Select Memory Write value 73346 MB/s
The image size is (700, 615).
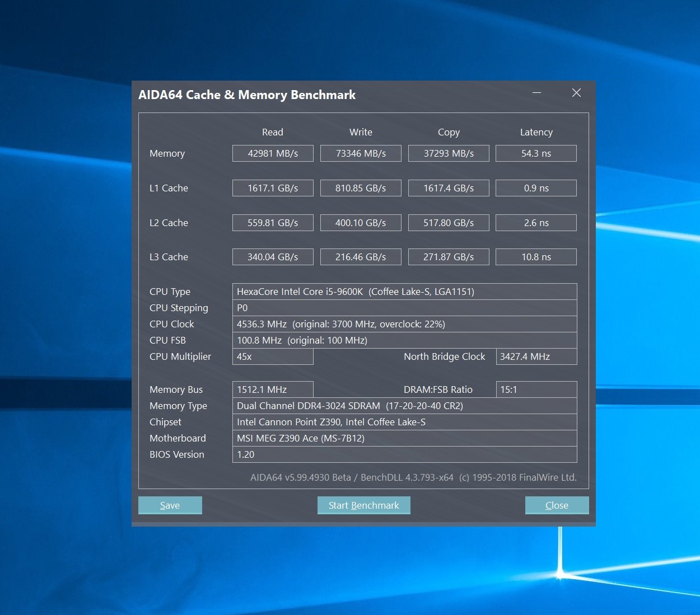pos(361,153)
